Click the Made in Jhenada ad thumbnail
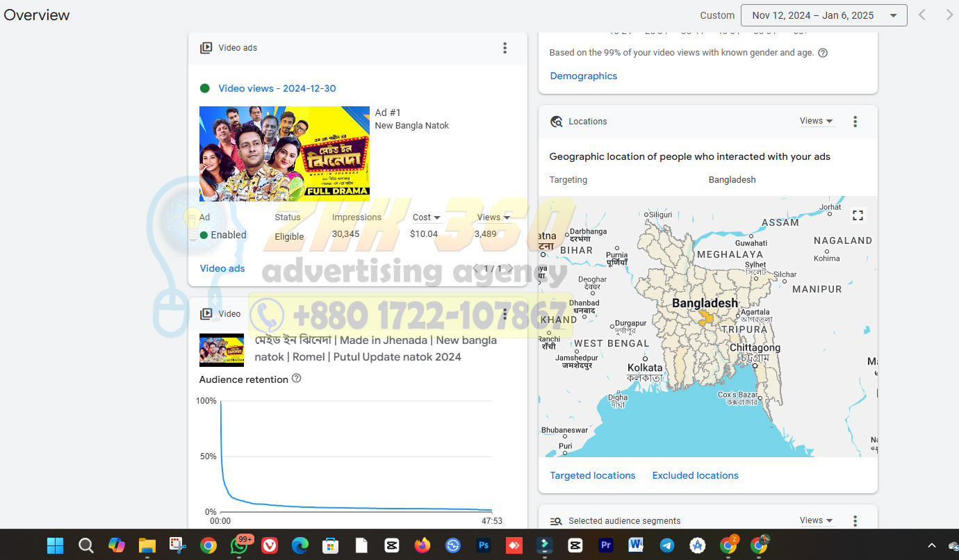 click(x=284, y=154)
